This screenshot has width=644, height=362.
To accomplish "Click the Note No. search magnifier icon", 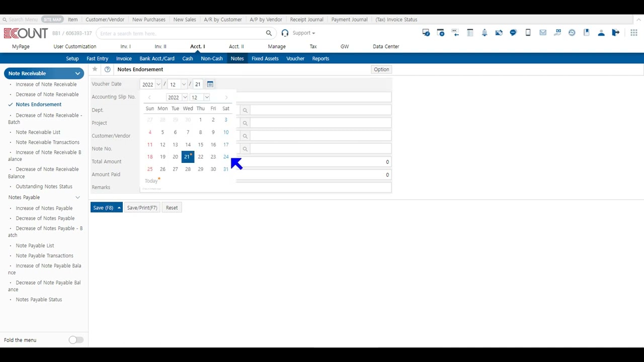I will coord(245,149).
